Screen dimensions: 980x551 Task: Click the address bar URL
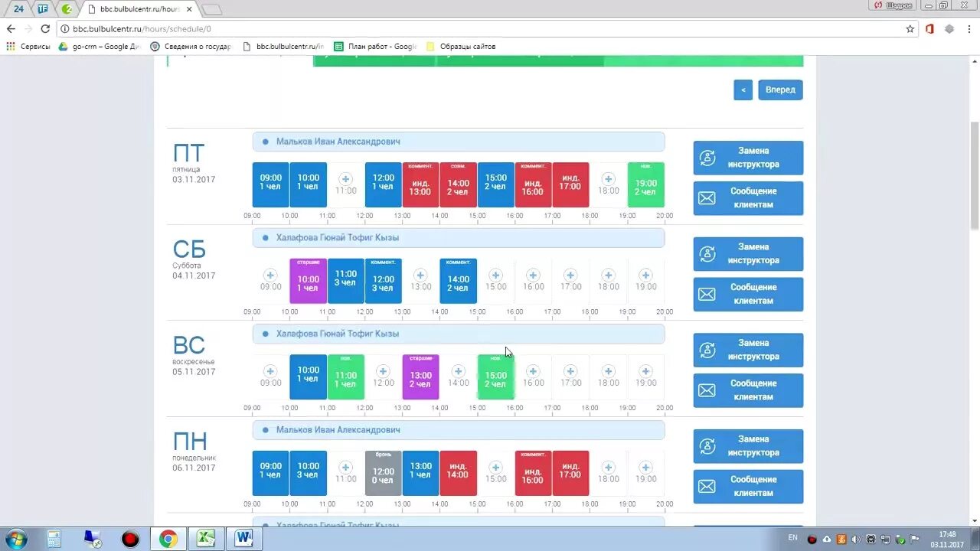[x=142, y=29]
